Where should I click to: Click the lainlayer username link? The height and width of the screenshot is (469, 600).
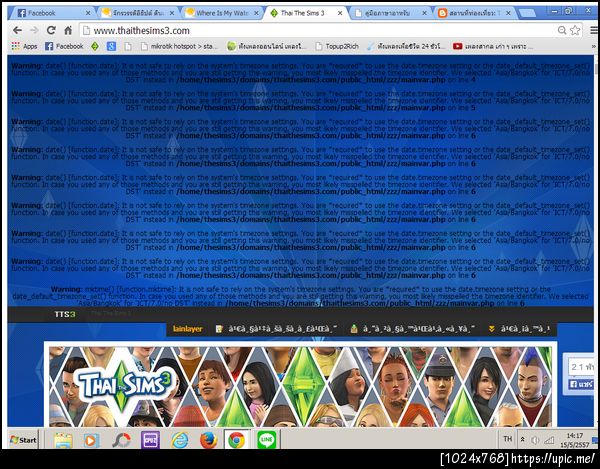(x=188, y=329)
